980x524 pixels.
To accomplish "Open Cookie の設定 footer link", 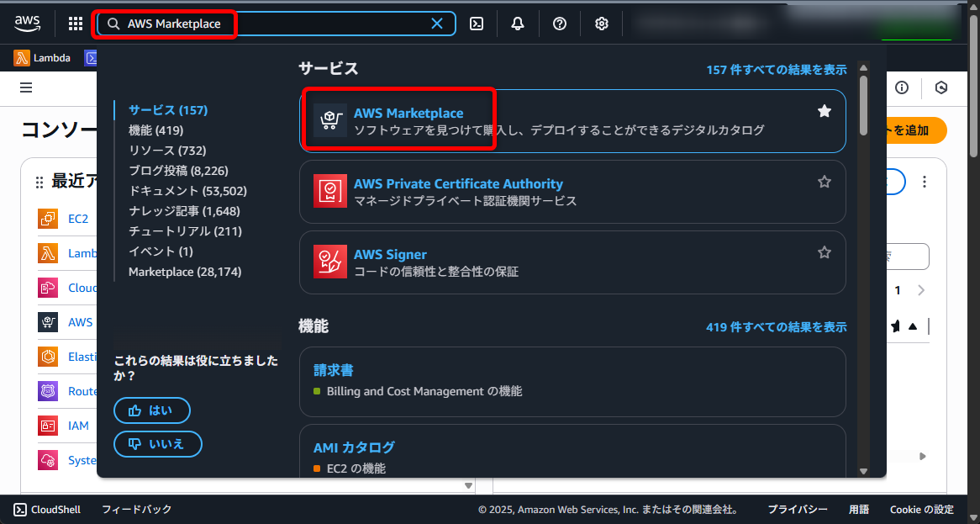I will click(922, 509).
